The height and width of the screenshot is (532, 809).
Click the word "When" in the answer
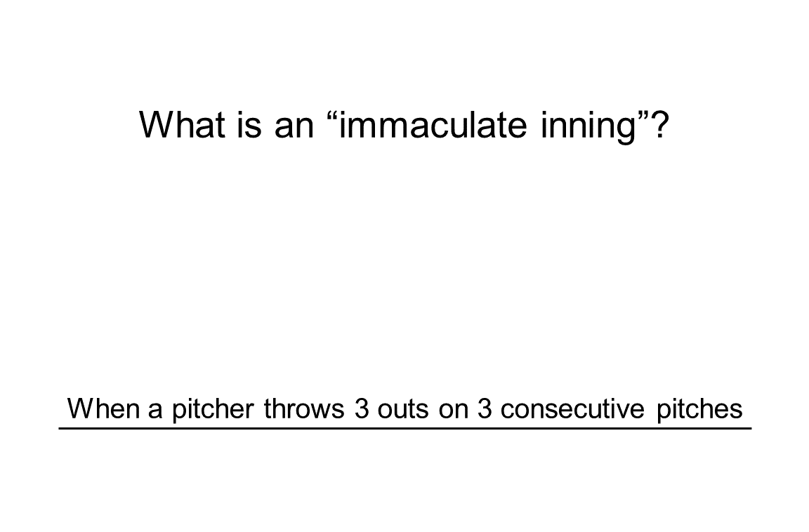coord(104,408)
